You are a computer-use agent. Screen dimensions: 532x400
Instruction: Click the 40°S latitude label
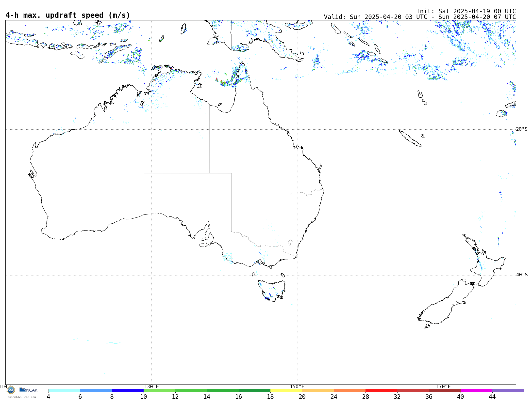pyautogui.click(x=522, y=275)
